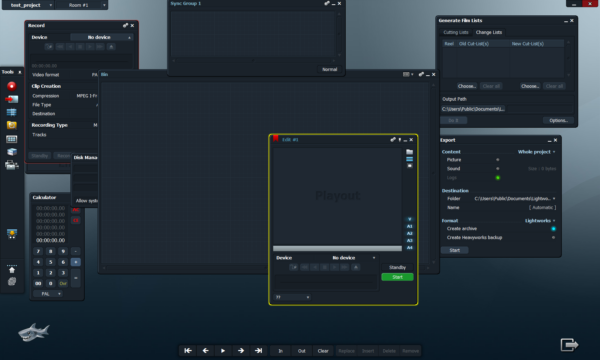Open Device dropdown in Record window
The height and width of the screenshot is (360, 600).
102,37
